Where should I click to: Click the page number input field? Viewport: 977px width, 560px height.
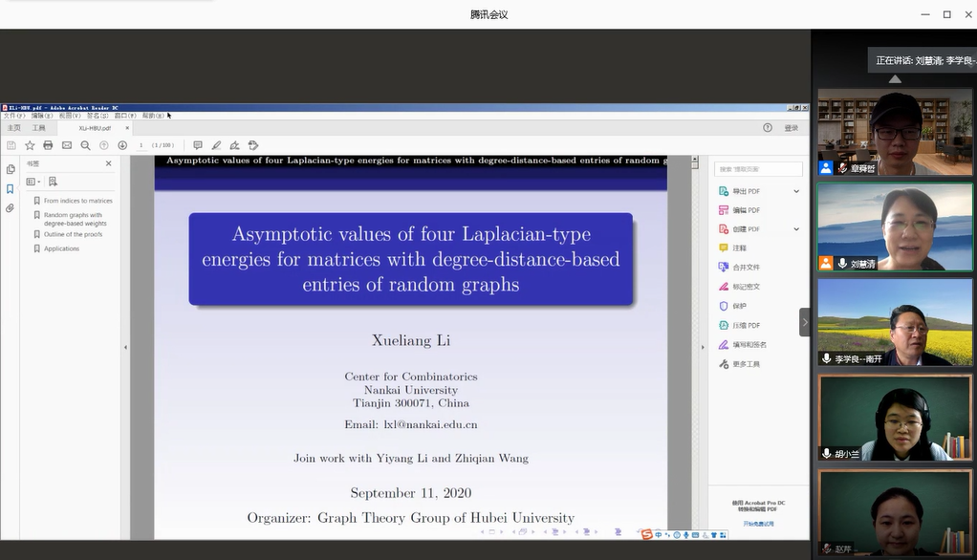click(x=141, y=145)
